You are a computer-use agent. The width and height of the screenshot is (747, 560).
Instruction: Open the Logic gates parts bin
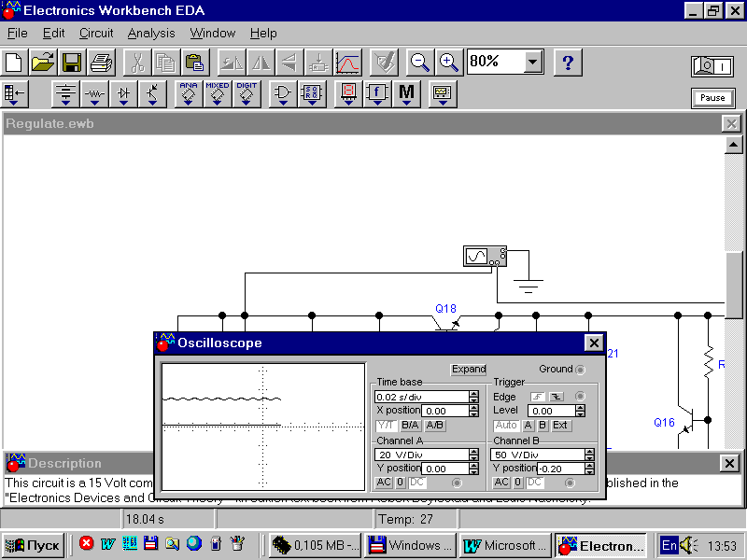[x=283, y=94]
